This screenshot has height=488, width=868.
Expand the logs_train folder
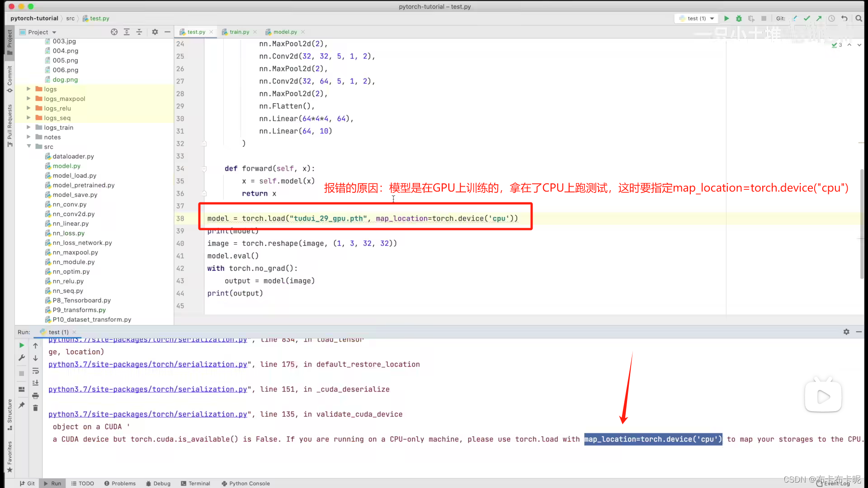click(x=28, y=127)
